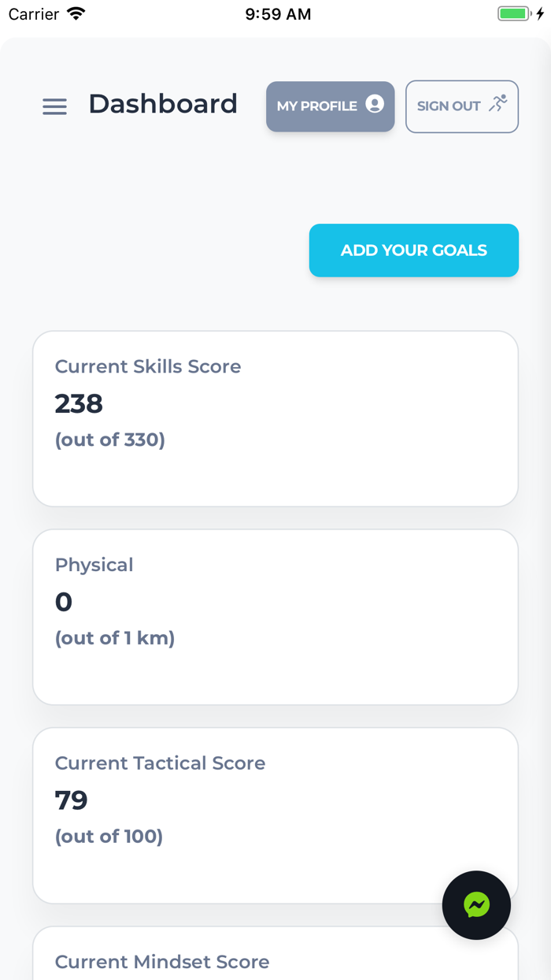Open the Current Mindset Score card
Image resolution: width=551 pixels, height=980 pixels.
[x=275, y=953]
